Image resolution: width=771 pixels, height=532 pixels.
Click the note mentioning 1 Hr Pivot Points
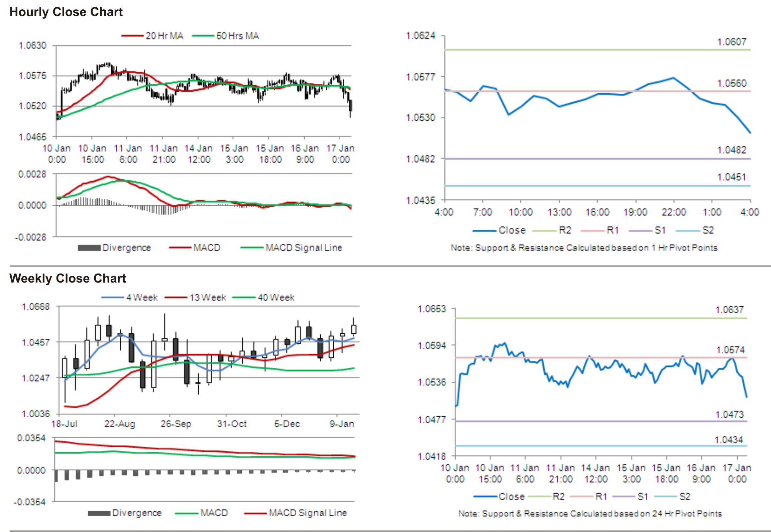click(x=584, y=248)
